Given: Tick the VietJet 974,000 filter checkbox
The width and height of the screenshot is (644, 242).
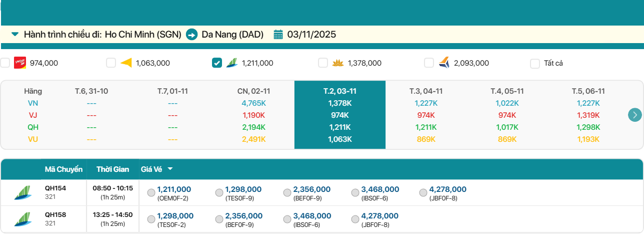Looking at the screenshot, I should click(x=5, y=63).
